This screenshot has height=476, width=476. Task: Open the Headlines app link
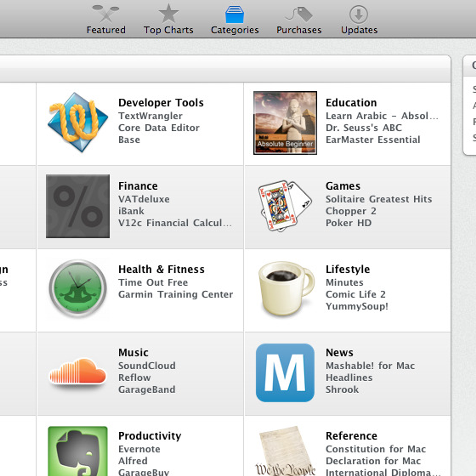(349, 378)
